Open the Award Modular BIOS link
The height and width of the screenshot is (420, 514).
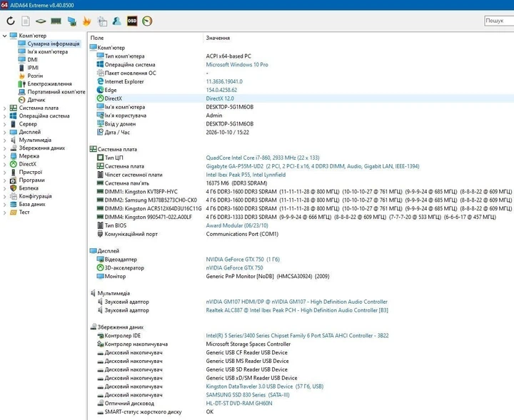pos(237,225)
